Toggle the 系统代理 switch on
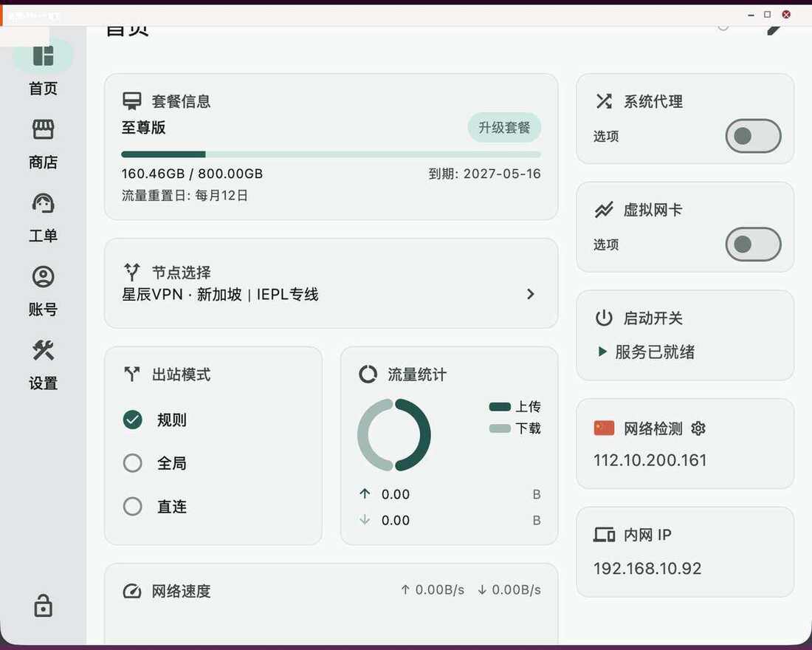 point(753,137)
